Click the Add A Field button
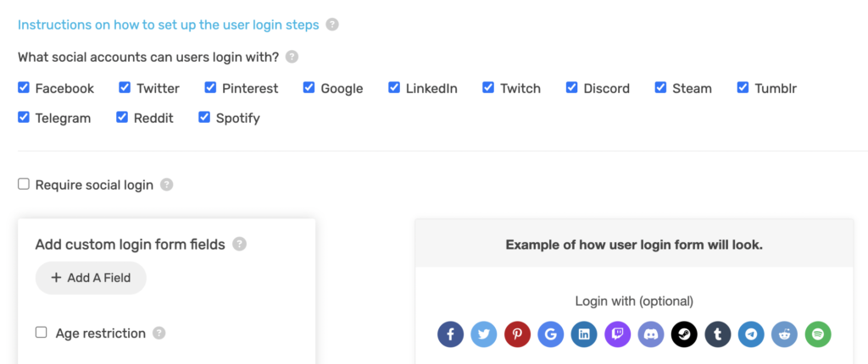This screenshot has width=868, height=364. (x=91, y=278)
